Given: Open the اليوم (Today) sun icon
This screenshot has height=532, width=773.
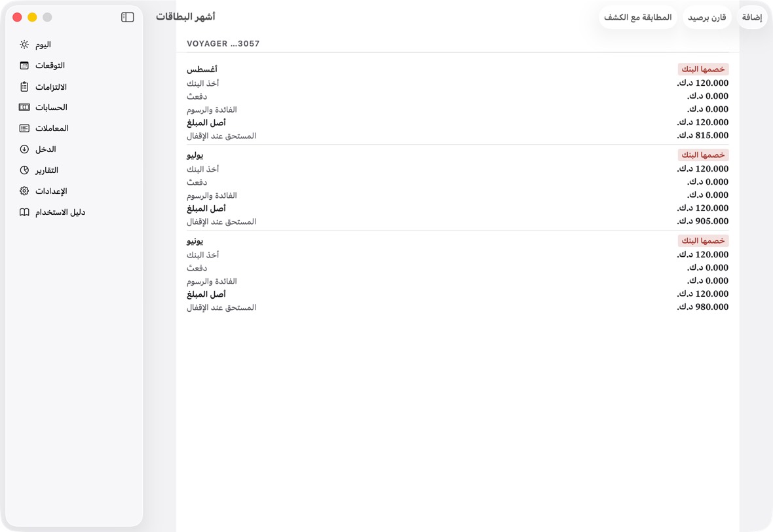Looking at the screenshot, I should click(24, 45).
